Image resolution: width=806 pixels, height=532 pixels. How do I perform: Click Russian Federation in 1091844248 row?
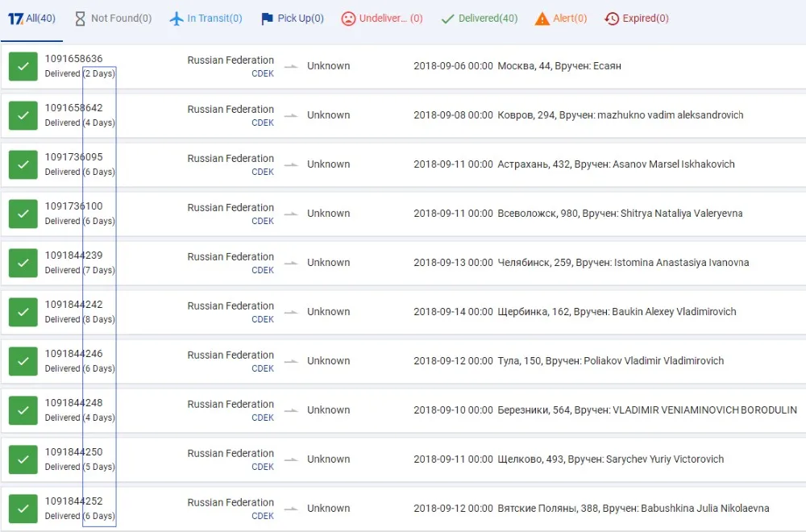tap(231, 404)
